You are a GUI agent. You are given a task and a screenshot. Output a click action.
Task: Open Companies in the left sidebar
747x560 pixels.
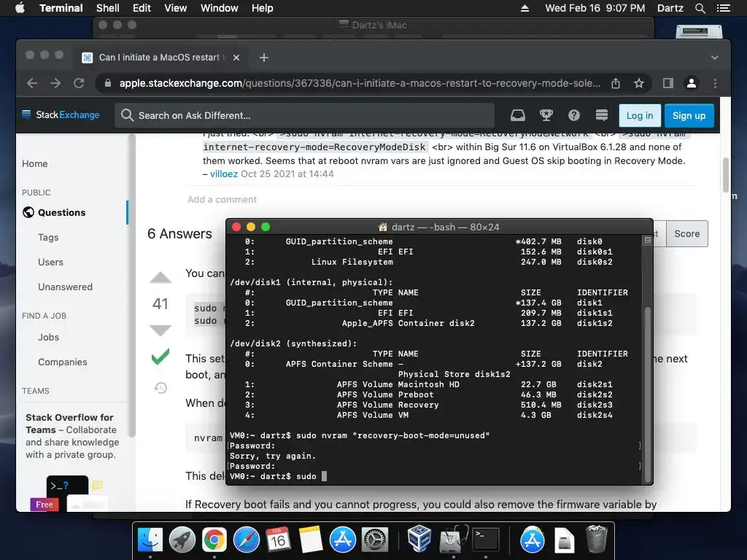tap(63, 362)
